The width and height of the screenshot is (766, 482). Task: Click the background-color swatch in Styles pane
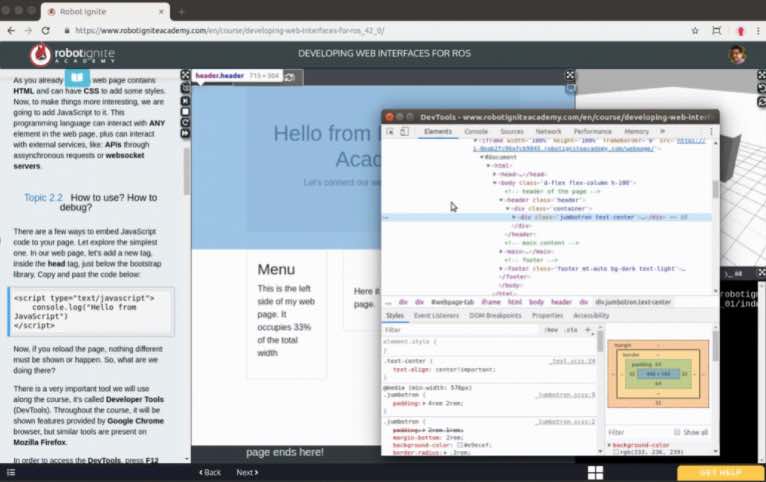click(459, 444)
